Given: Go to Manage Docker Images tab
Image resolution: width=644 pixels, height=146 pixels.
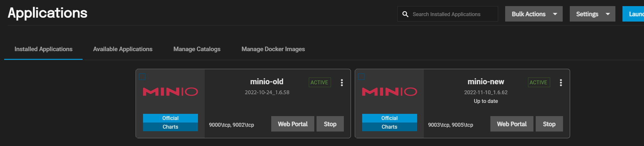Looking at the screenshot, I should 273,49.
